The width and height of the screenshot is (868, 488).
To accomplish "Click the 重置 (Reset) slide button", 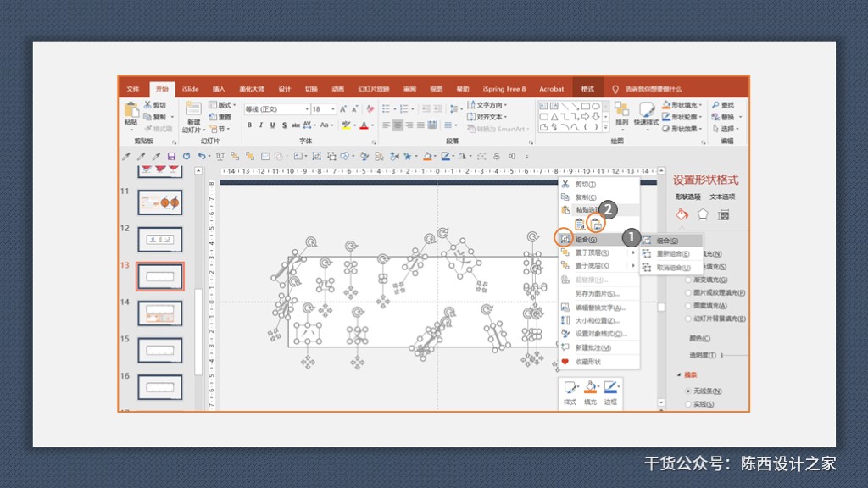I will 220,117.
